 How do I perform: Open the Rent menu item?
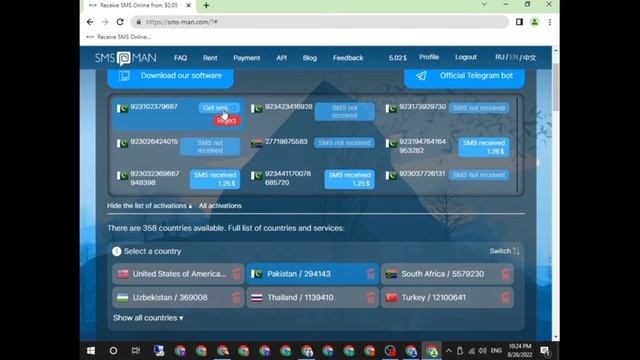click(x=210, y=58)
